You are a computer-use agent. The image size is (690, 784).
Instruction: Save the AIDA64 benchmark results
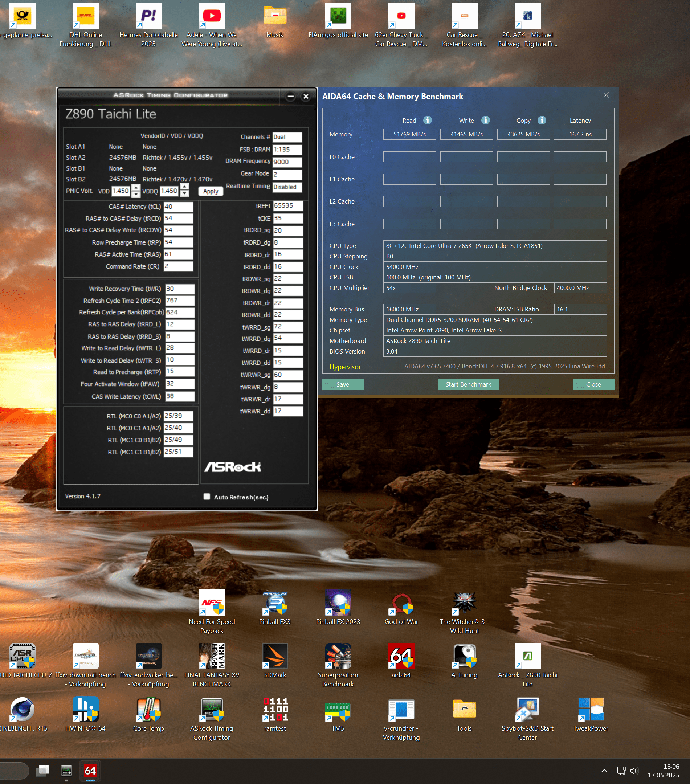click(x=343, y=384)
